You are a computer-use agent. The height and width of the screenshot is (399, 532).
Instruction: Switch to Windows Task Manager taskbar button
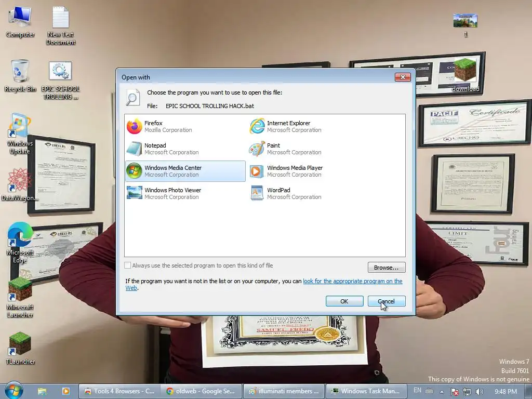pos(366,391)
